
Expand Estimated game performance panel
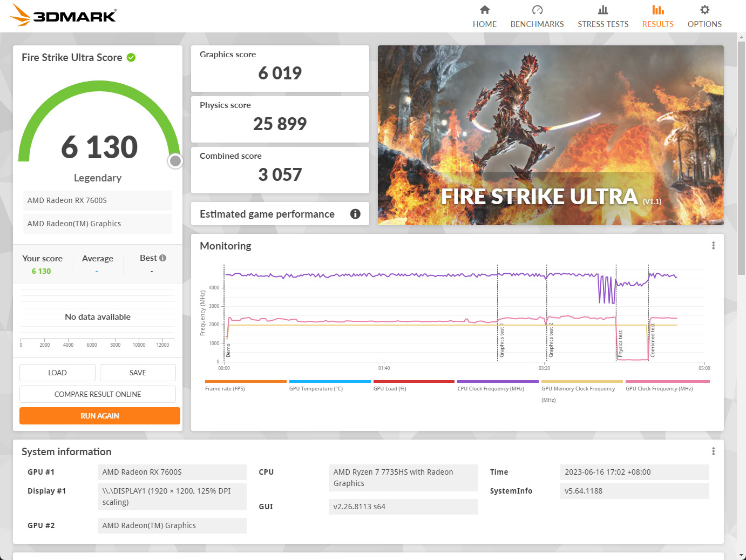280,214
